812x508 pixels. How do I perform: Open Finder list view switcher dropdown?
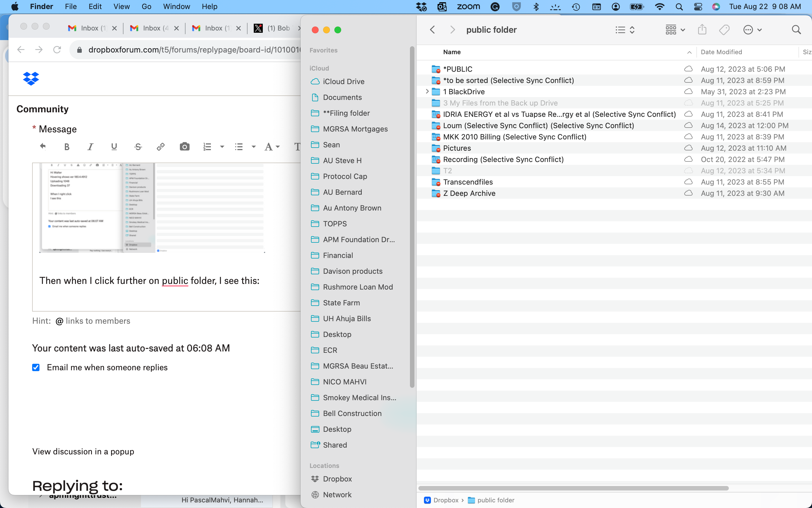click(625, 30)
